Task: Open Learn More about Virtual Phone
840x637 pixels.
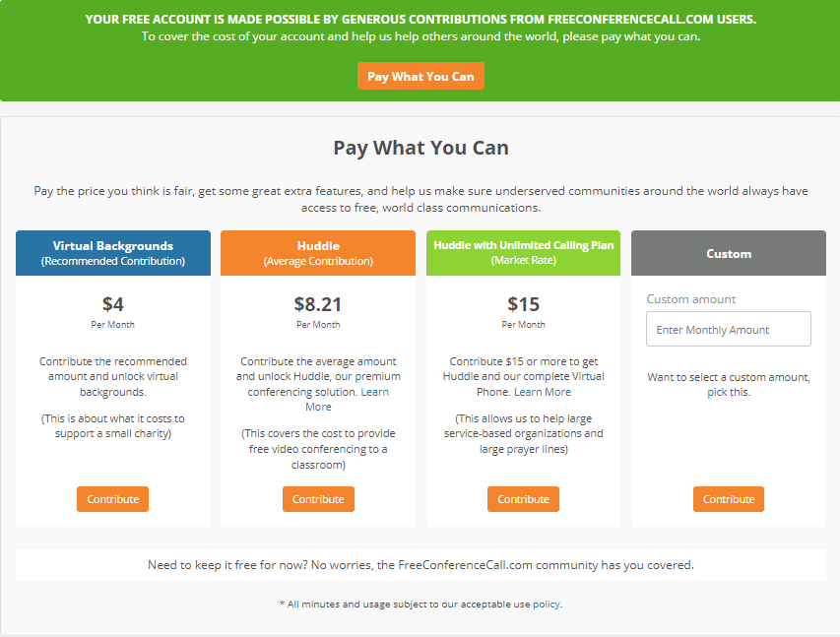Action: click(x=542, y=391)
